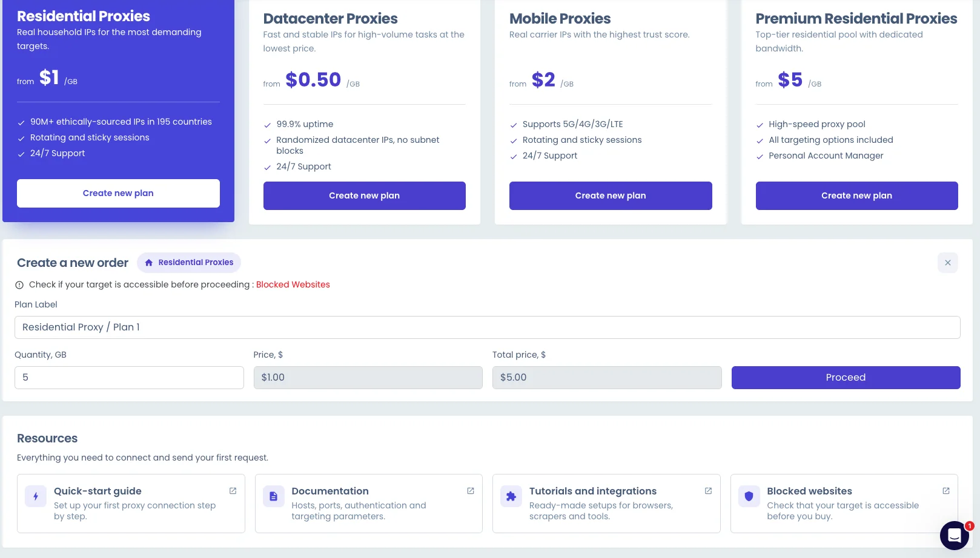Open the Documentation external link icon
The height and width of the screenshot is (558, 980).
[x=471, y=491]
